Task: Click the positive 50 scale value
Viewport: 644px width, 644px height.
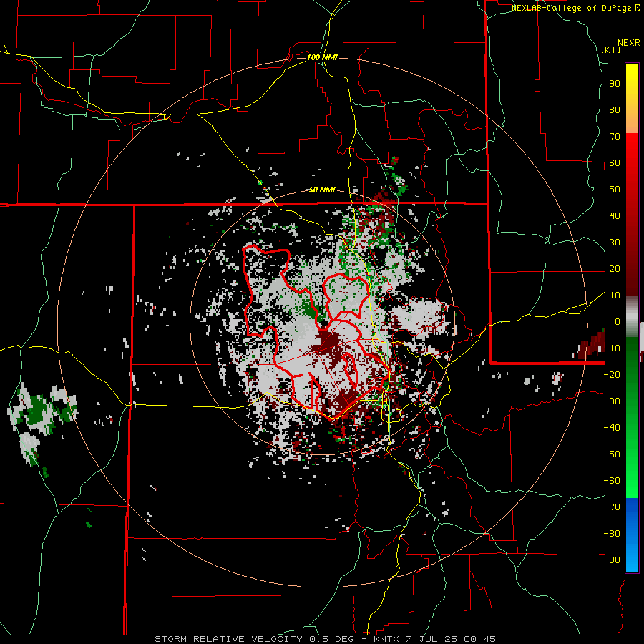Action: pos(615,190)
